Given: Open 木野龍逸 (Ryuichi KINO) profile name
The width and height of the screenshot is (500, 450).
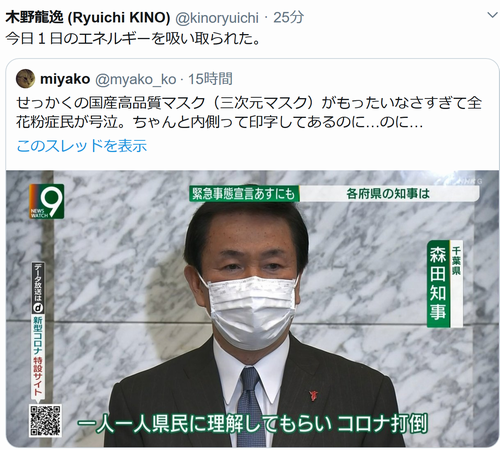Looking at the screenshot, I should click(x=88, y=17).
